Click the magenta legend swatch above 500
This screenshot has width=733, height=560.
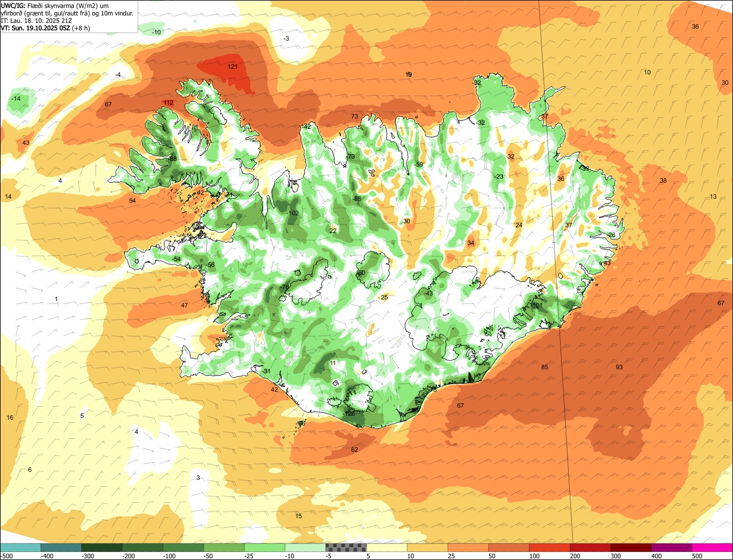click(x=712, y=547)
